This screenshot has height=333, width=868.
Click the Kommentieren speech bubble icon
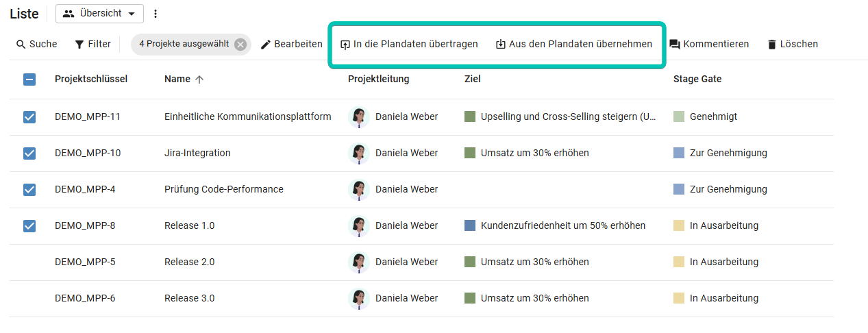click(x=675, y=45)
